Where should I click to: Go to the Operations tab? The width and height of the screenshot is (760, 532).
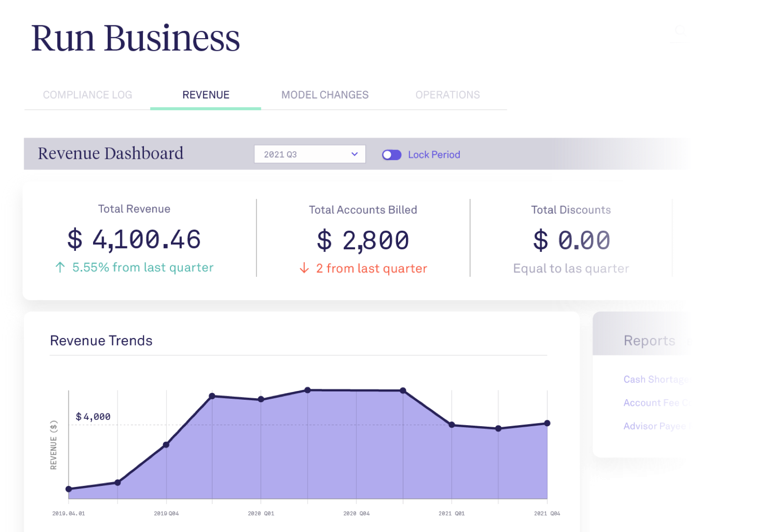[448, 95]
